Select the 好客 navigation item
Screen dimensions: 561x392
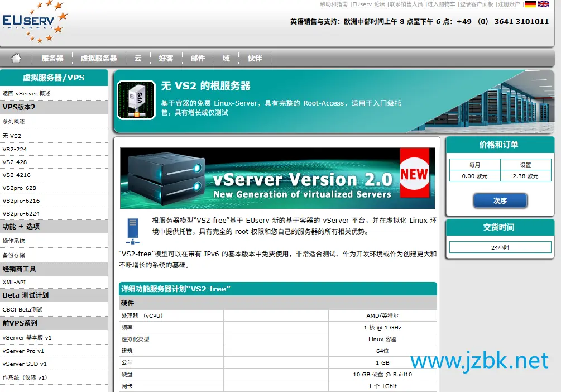(166, 58)
